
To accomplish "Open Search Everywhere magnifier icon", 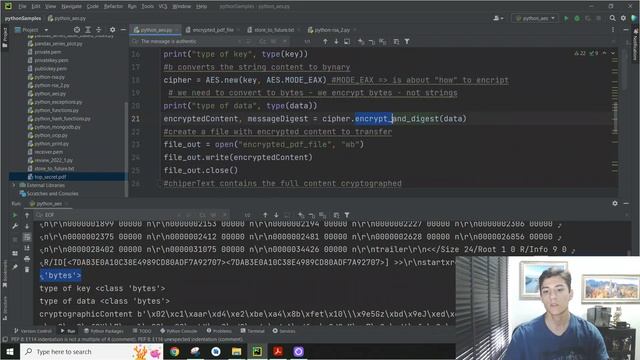I will (613, 18).
